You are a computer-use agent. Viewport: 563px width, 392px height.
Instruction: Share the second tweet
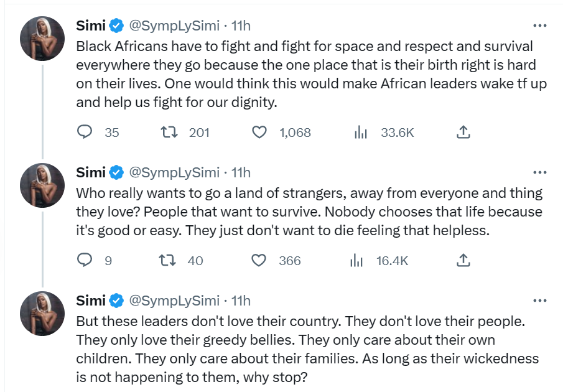coord(463,261)
